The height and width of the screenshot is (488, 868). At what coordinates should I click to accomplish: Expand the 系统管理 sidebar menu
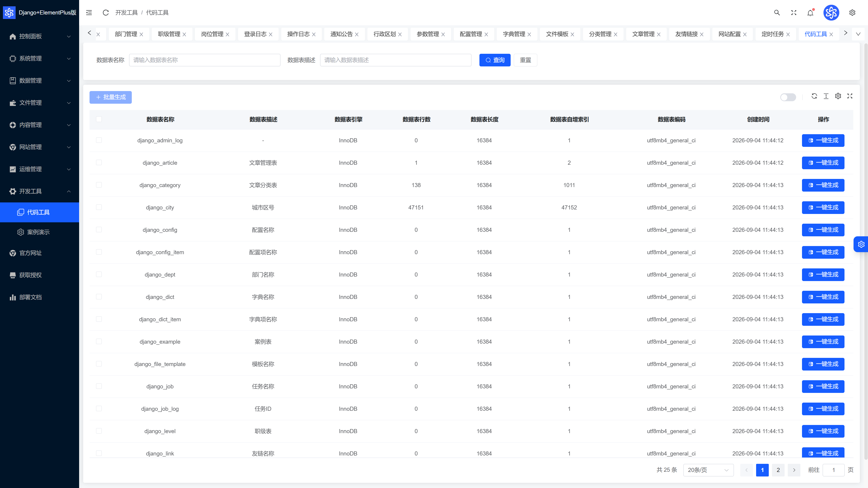[39, 58]
